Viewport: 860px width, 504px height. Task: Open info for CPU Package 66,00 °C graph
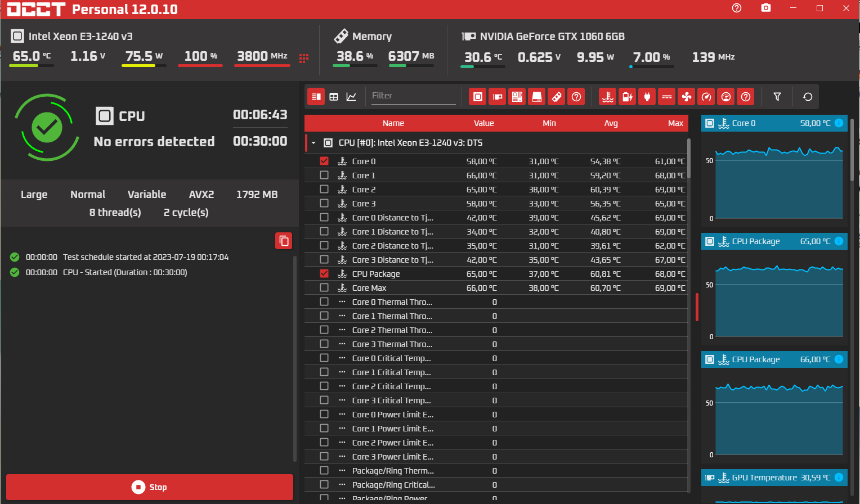[839, 359]
